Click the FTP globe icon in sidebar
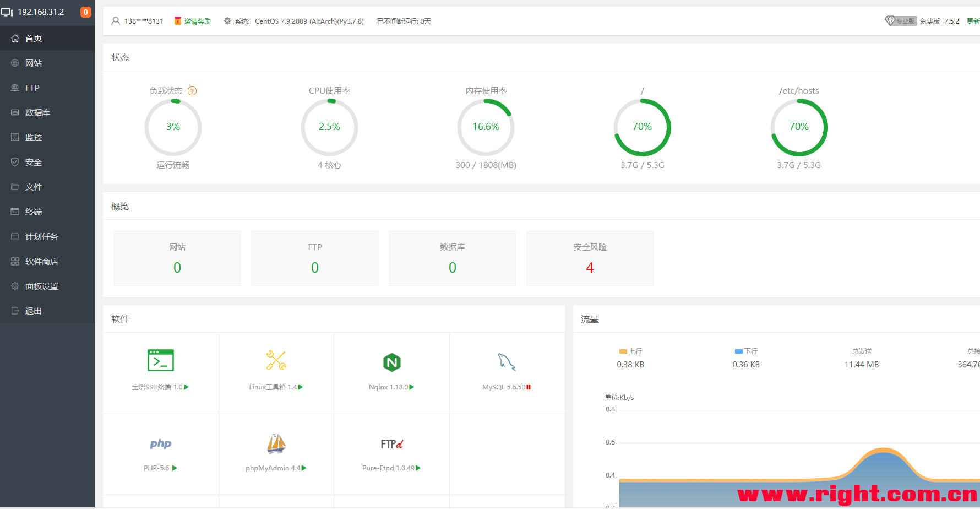Viewport: 980px width, 509px height. click(x=15, y=88)
